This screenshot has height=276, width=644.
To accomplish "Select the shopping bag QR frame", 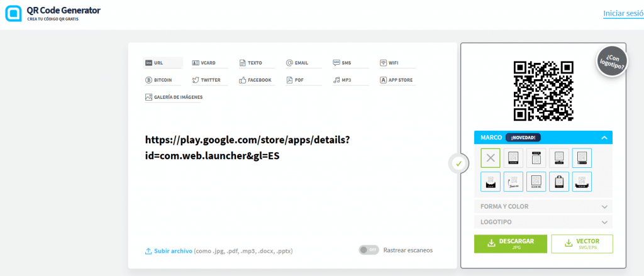I will (x=559, y=182).
